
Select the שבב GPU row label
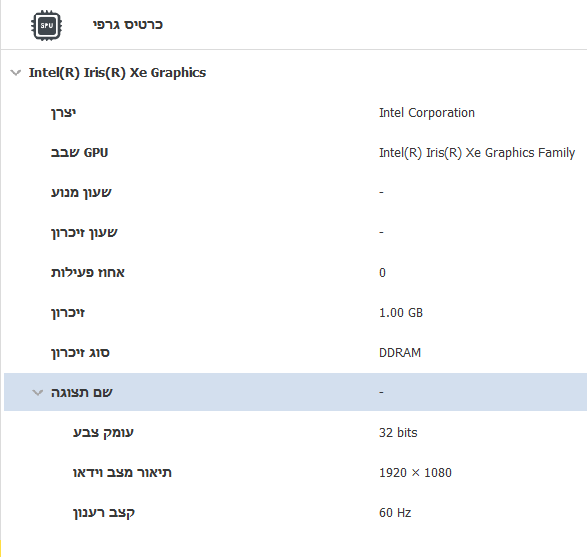tap(79, 152)
